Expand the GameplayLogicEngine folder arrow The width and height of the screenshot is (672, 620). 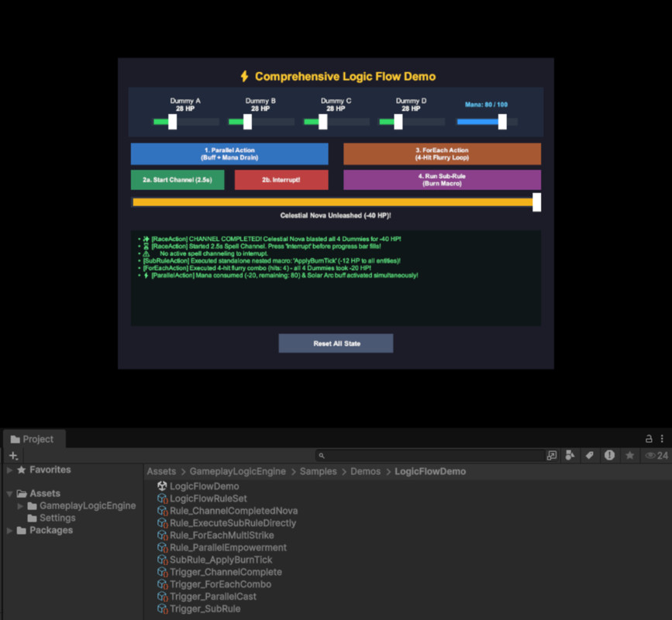tap(20, 506)
